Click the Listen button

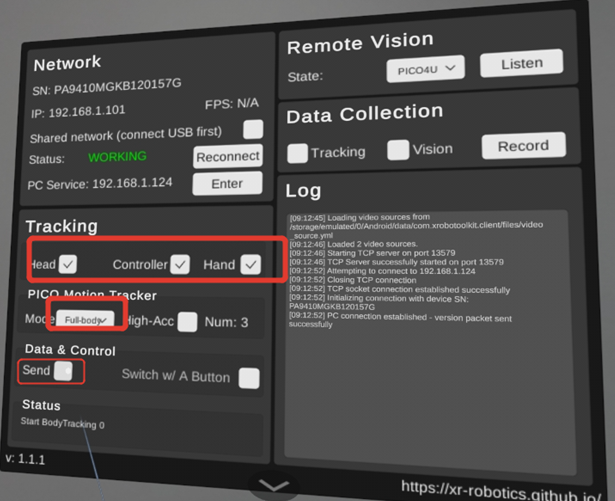click(x=522, y=63)
